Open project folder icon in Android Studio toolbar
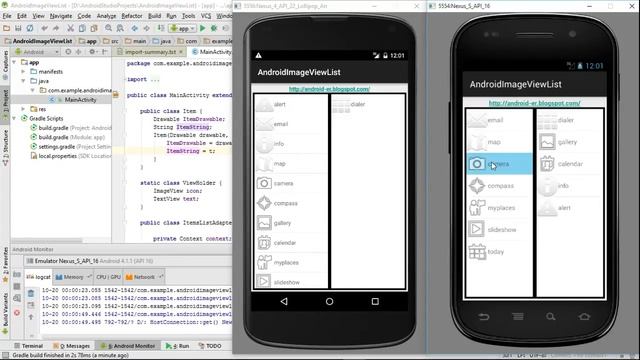The image size is (640, 360). 7,28
